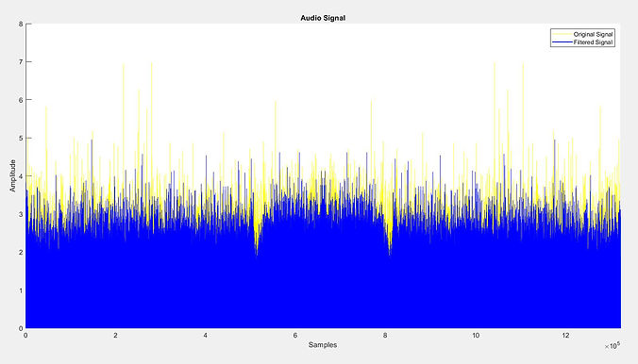This screenshot has width=638, height=364.
Task: Click the ×10^5 axis exponent label
Action: pos(612,346)
